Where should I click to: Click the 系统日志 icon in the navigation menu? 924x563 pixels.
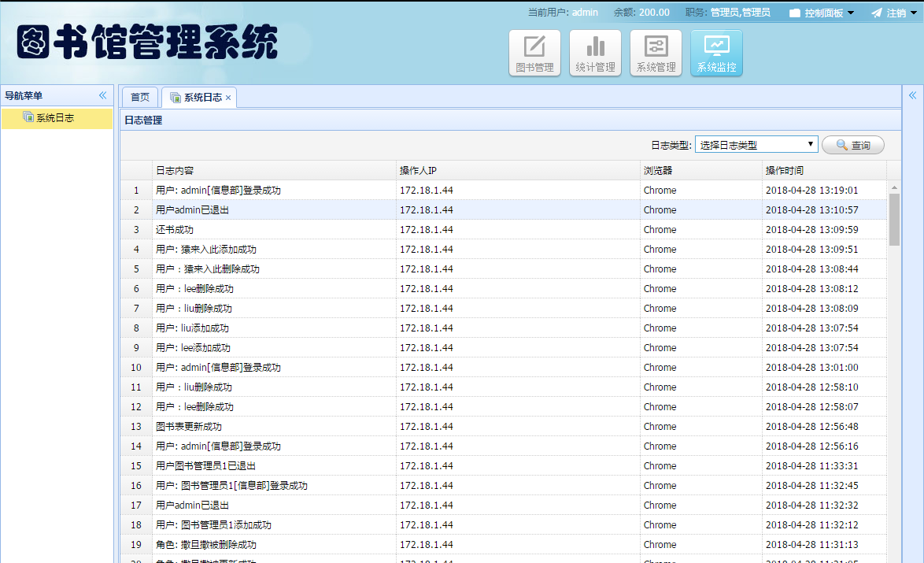tap(26, 117)
